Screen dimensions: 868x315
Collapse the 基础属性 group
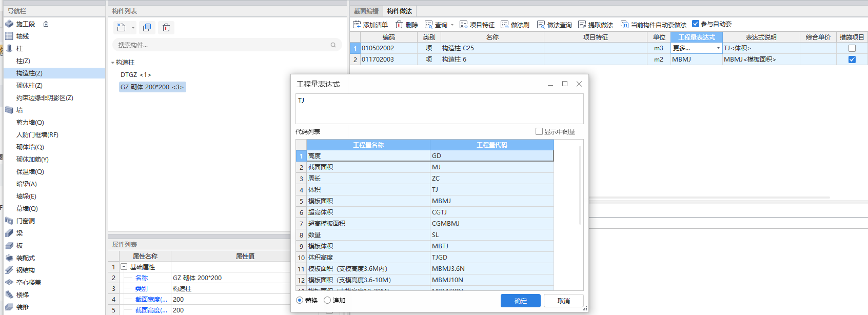(x=124, y=267)
